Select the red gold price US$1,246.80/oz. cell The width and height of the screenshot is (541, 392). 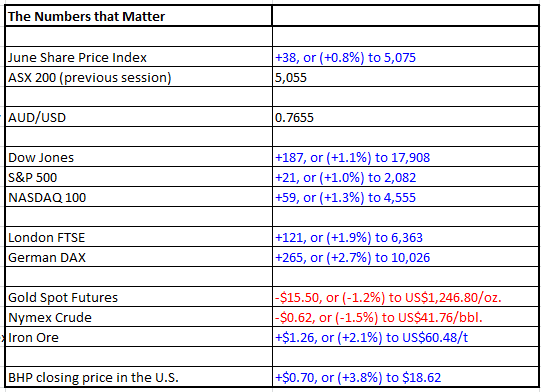point(405,297)
